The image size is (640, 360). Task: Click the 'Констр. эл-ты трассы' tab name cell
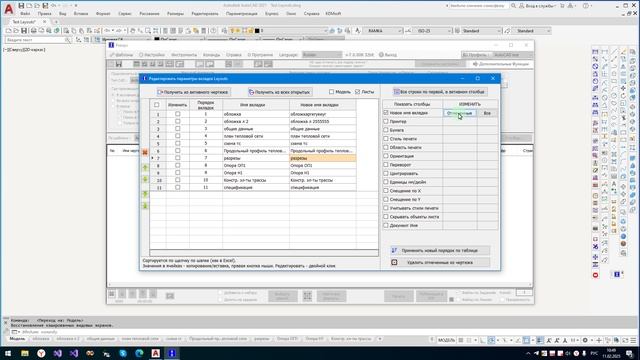coord(256,180)
